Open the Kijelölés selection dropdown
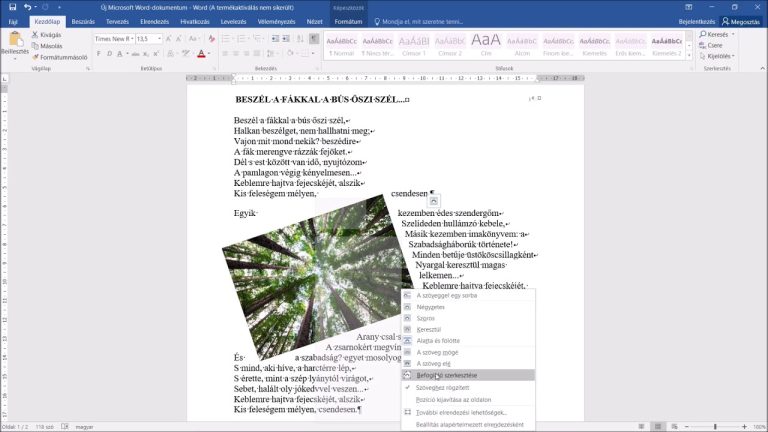768x432 pixels. tap(717, 56)
